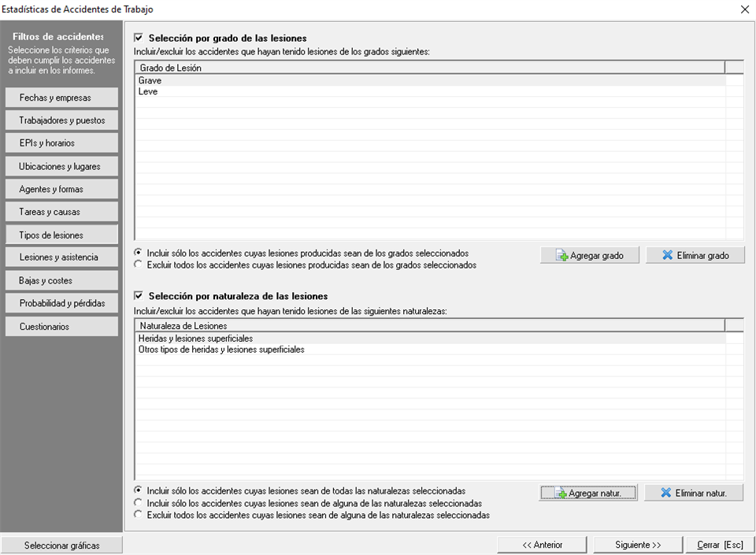Select radio 'sean de todas las naturalezas seleccionadas'
Image resolution: width=756 pixels, height=555 pixels.
point(139,490)
